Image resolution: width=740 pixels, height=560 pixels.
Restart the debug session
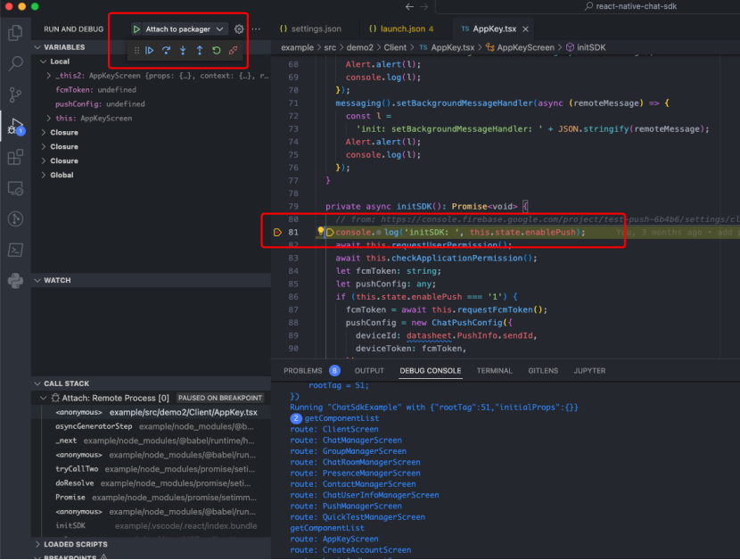click(216, 51)
